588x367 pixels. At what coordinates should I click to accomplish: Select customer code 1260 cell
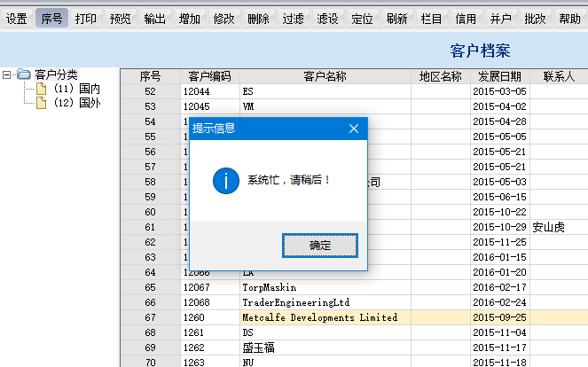pos(210,317)
